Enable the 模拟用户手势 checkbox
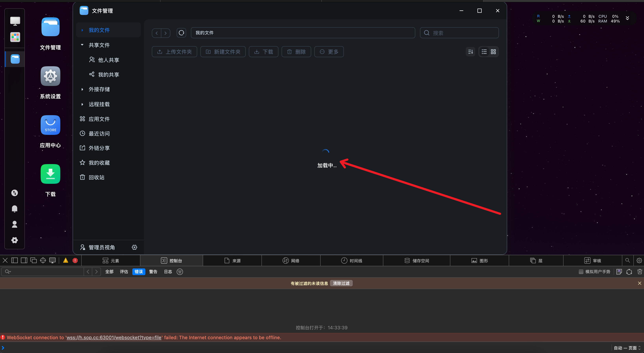This screenshot has width=644, height=353. tap(581, 272)
